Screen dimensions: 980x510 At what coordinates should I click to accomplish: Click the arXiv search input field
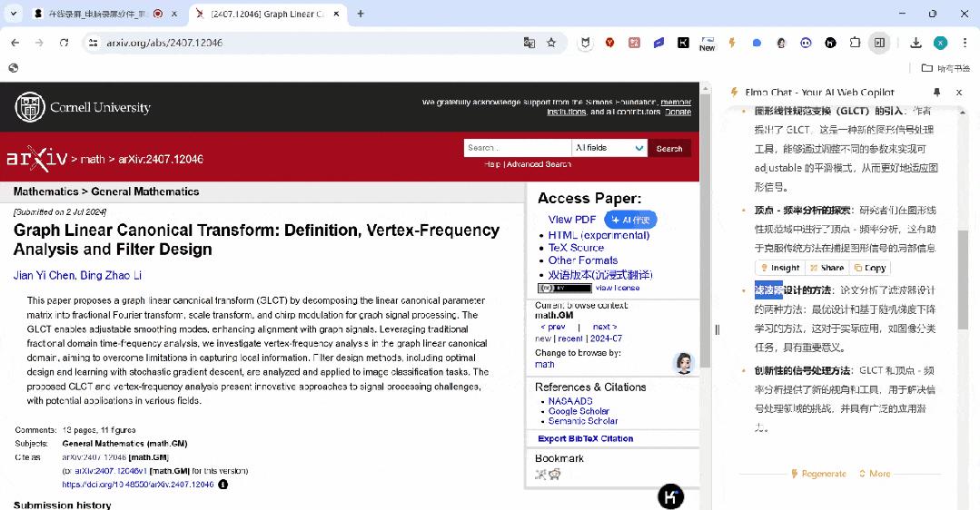point(517,148)
